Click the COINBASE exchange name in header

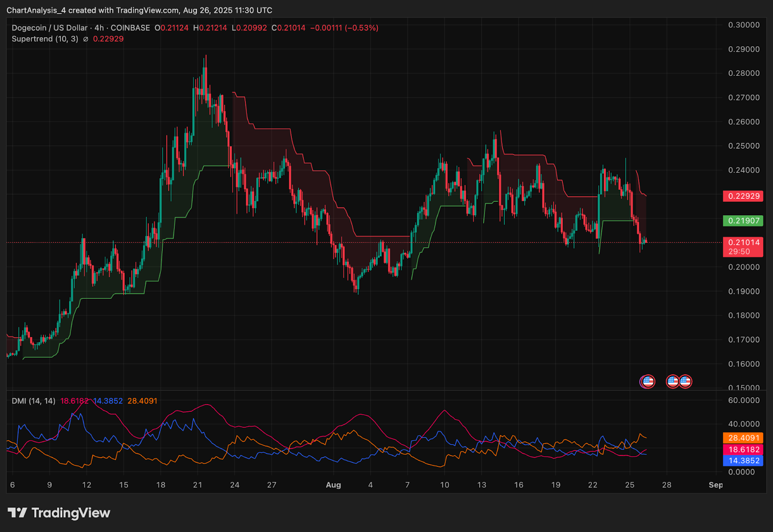[x=130, y=28]
